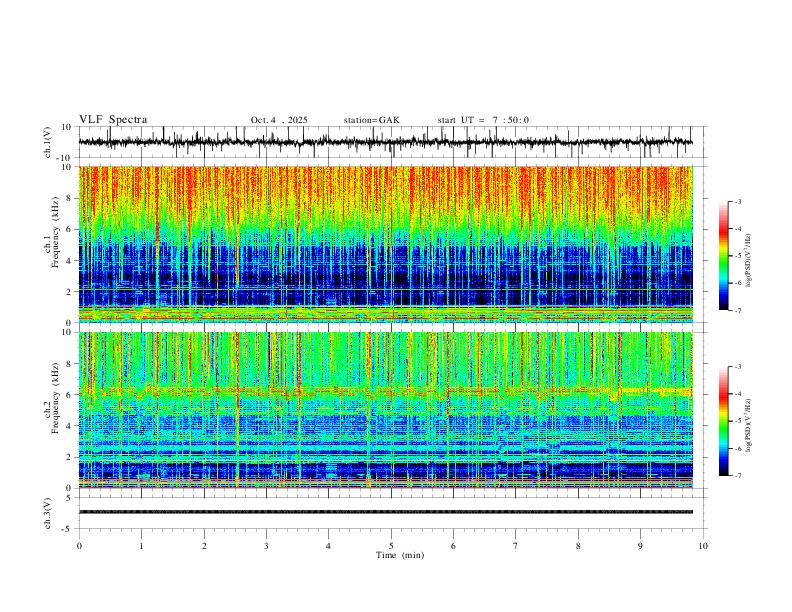Click the 'station=GAK' label
Screen dimensions: 792x612
371,120
